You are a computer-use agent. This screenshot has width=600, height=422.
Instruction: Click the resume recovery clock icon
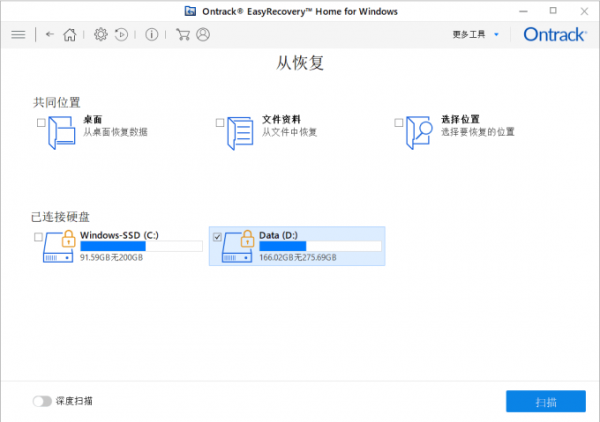point(121,35)
